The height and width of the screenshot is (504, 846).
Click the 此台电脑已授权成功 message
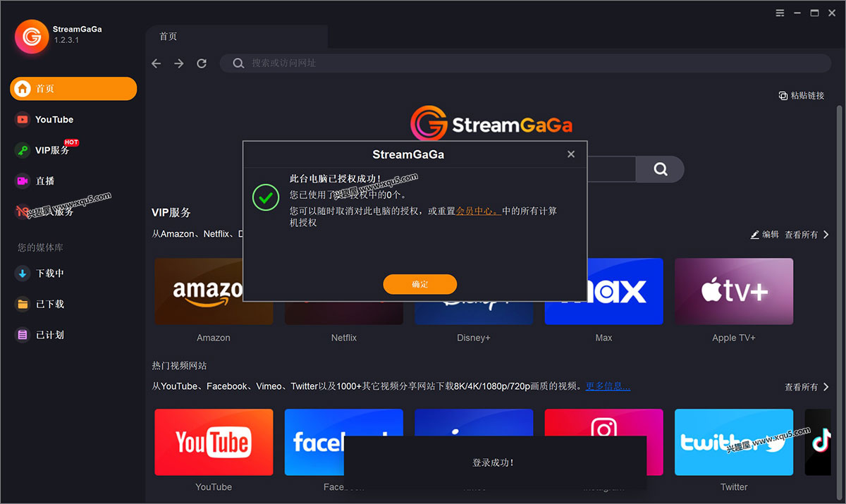(336, 179)
